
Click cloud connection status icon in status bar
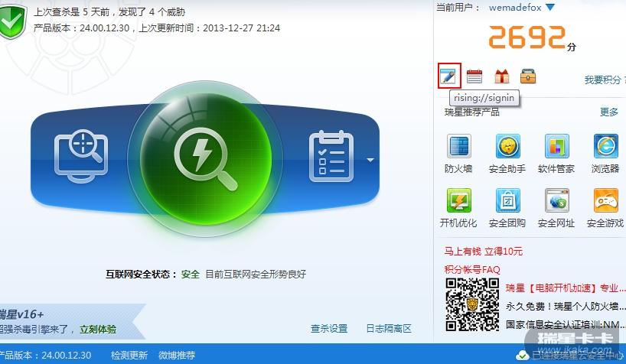(523, 355)
